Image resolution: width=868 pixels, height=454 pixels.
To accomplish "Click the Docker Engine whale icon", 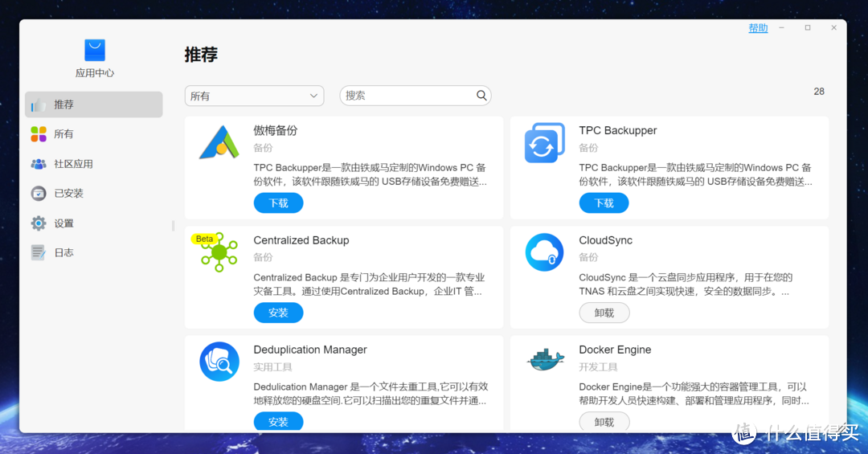I will pos(545,360).
